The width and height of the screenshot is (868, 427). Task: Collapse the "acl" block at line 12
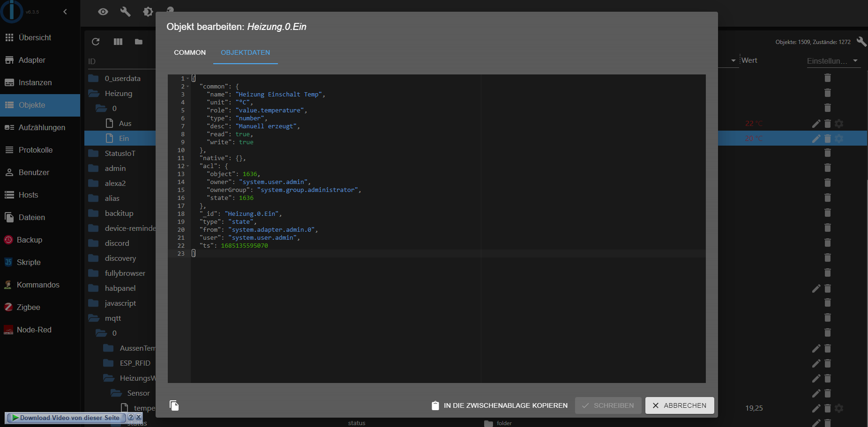click(x=188, y=166)
